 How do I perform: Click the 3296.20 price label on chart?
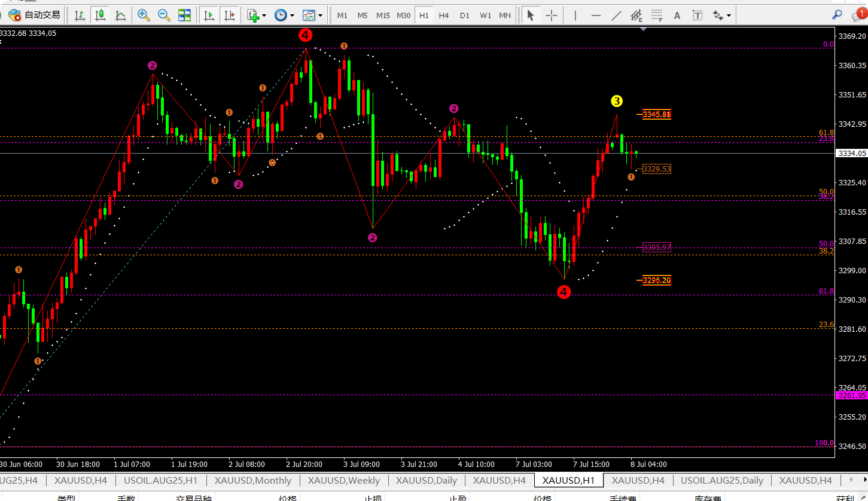click(x=657, y=280)
